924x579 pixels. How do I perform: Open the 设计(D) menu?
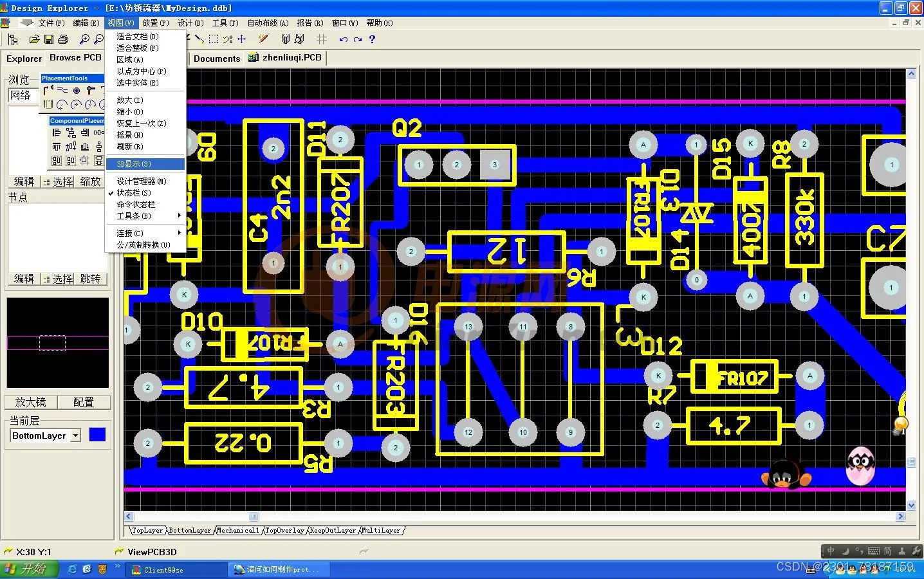pos(189,23)
